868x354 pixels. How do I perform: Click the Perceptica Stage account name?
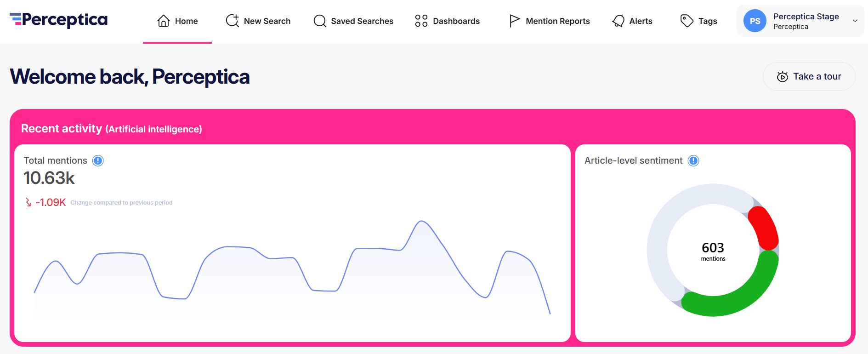click(x=806, y=17)
